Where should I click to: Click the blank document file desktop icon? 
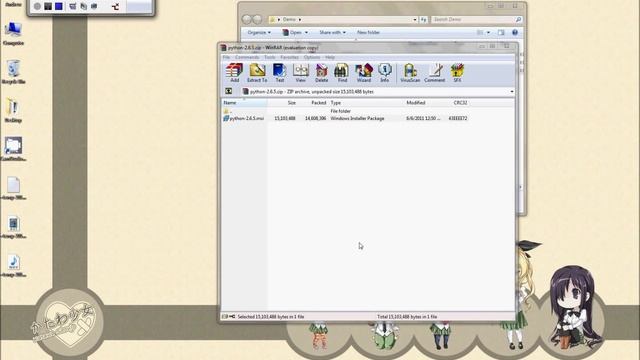point(13,188)
